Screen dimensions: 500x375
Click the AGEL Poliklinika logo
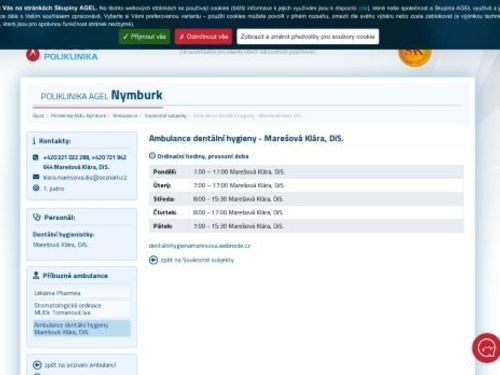[62, 55]
